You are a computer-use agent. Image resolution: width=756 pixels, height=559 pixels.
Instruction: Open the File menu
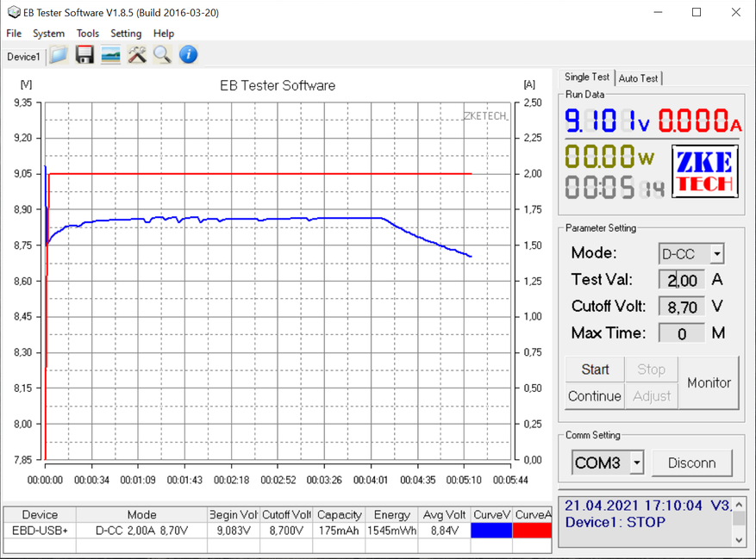click(x=14, y=34)
